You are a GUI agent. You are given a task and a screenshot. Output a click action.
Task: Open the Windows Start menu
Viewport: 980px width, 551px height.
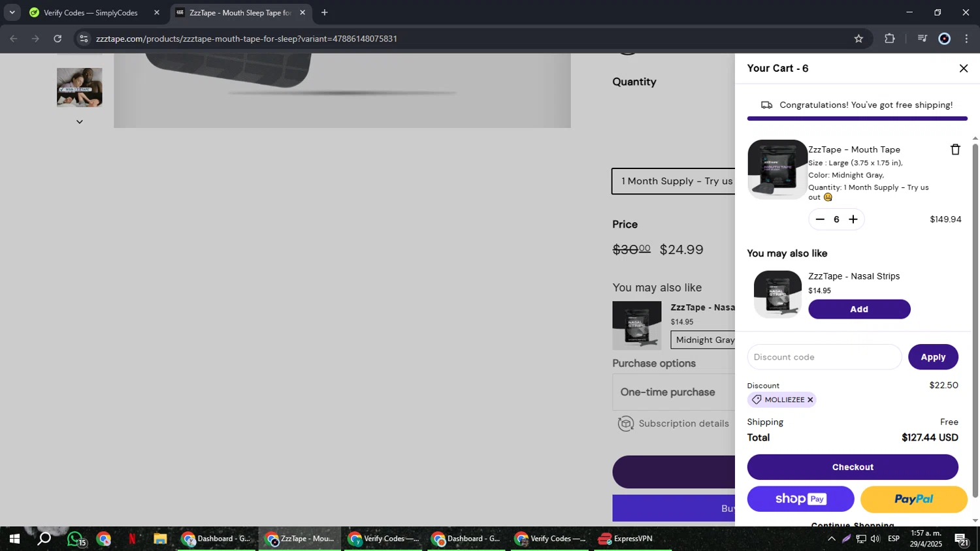point(14,539)
